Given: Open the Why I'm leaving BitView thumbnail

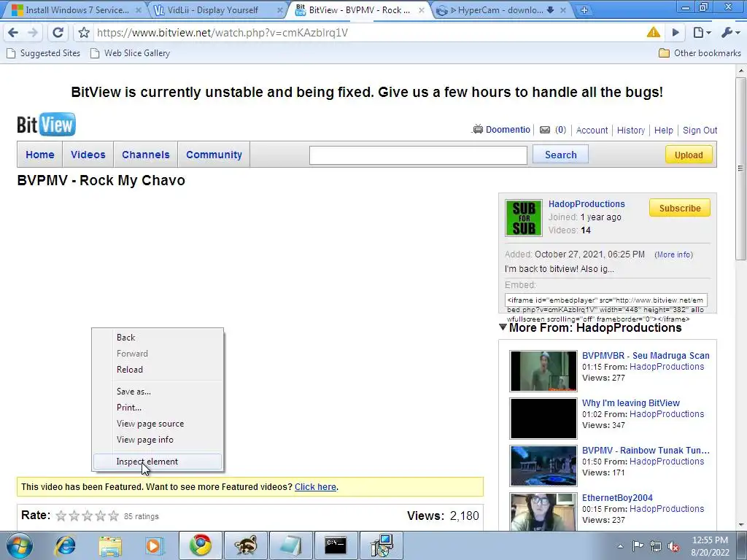Looking at the screenshot, I should (543, 419).
